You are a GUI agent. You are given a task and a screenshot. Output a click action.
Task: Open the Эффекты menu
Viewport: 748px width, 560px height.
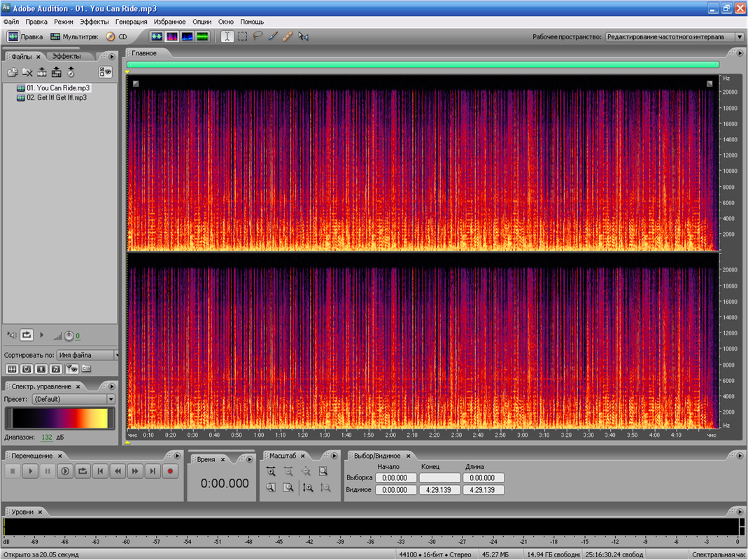click(94, 22)
